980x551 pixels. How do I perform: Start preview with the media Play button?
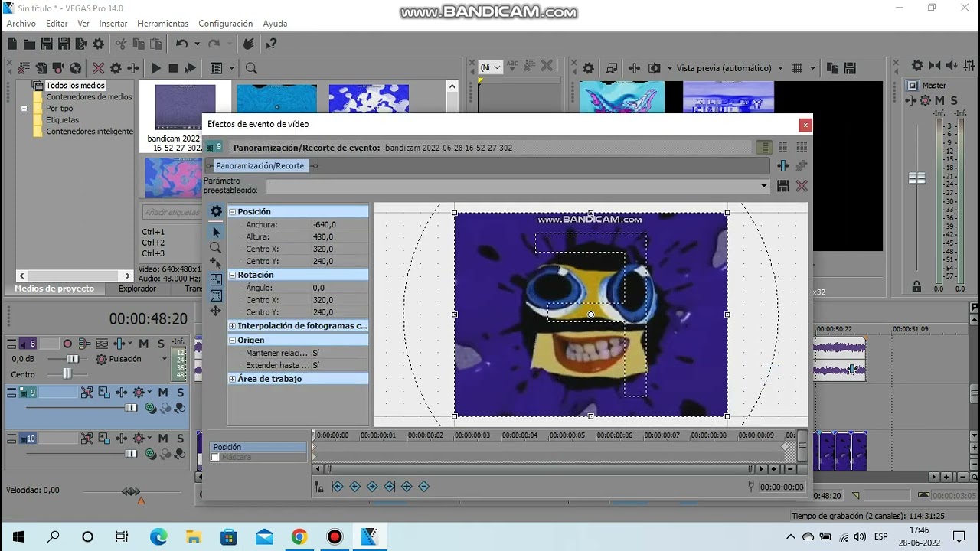pos(155,68)
